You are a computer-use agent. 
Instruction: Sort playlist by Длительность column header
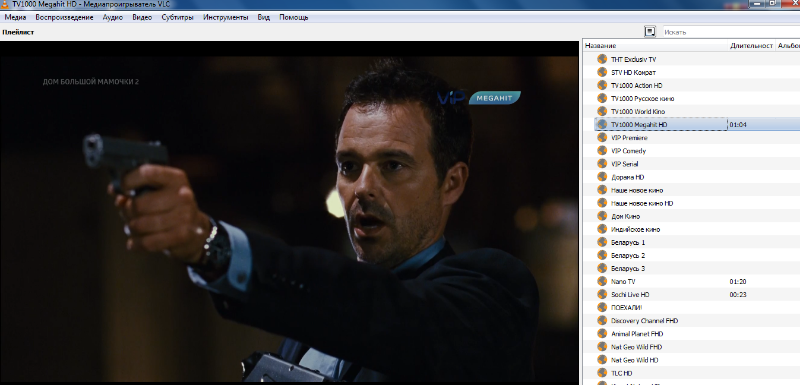[752, 46]
